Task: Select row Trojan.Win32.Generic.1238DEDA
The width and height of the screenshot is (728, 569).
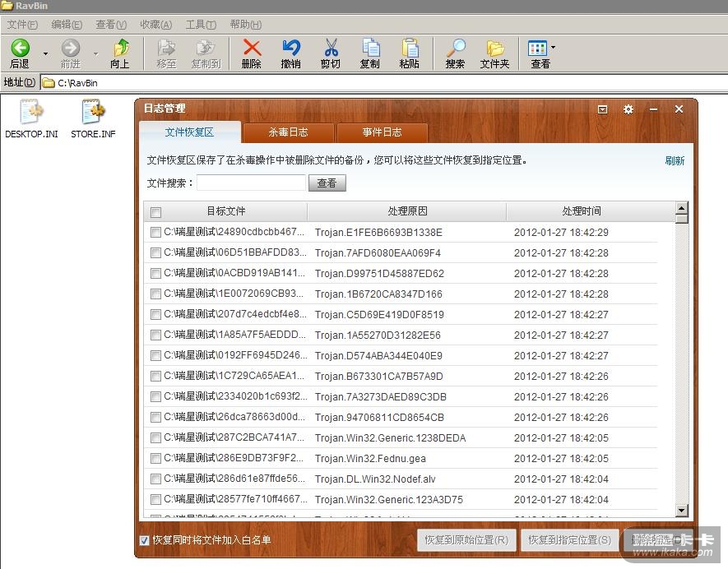Action: 401,437
